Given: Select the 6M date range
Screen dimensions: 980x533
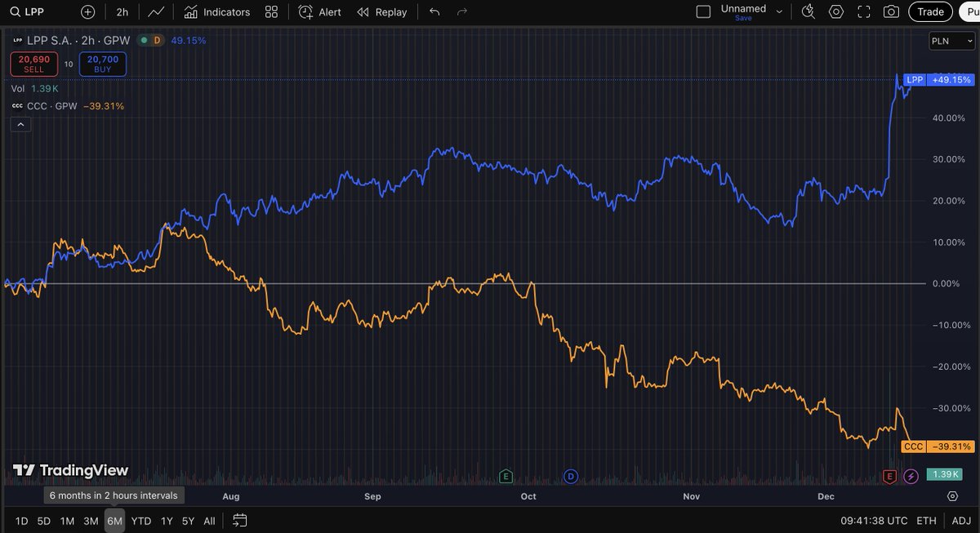Looking at the screenshot, I should [x=114, y=520].
